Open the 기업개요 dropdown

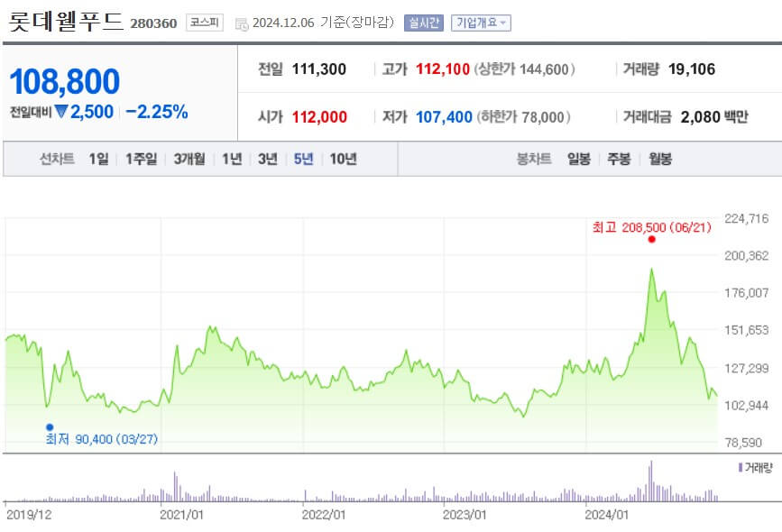pyautogui.click(x=481, y=23)
